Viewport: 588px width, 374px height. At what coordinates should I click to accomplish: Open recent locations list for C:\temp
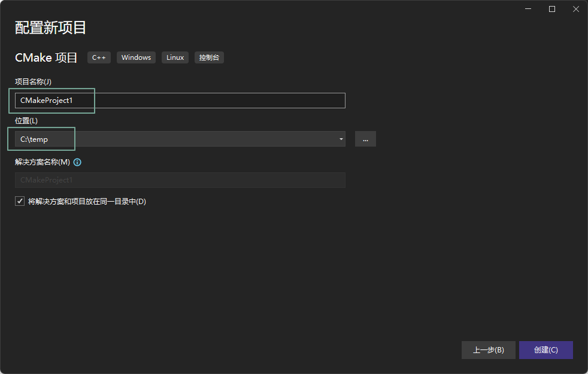[x=341, y=139]
